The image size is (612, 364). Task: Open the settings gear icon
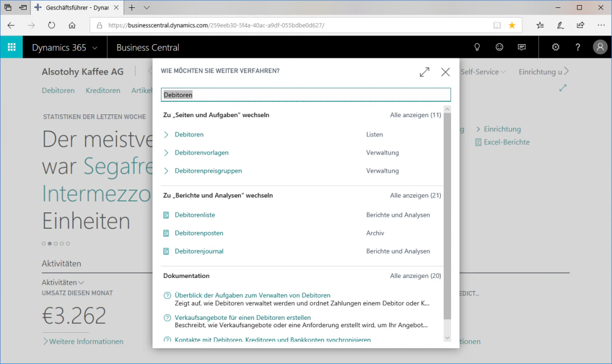point(555,47)
